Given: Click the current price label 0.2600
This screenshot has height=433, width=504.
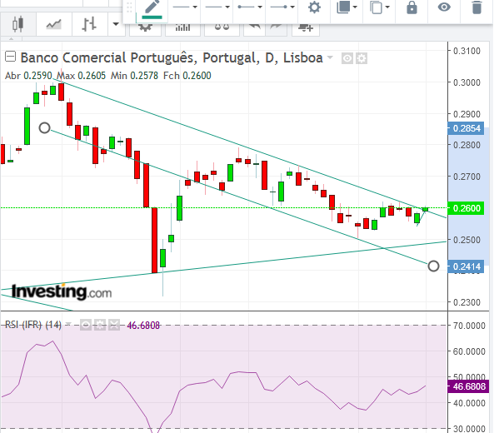Looking at the screenshot, I should [467, 208].
